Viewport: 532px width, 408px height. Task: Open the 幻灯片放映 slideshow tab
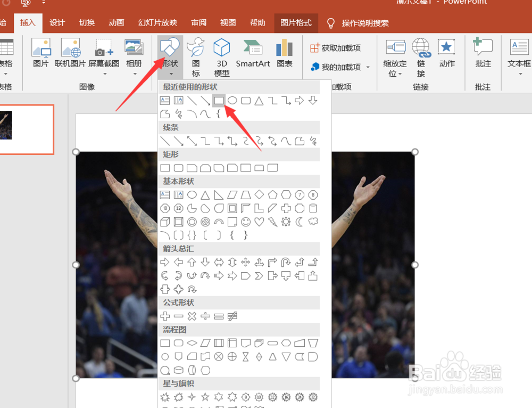[157, 23]
